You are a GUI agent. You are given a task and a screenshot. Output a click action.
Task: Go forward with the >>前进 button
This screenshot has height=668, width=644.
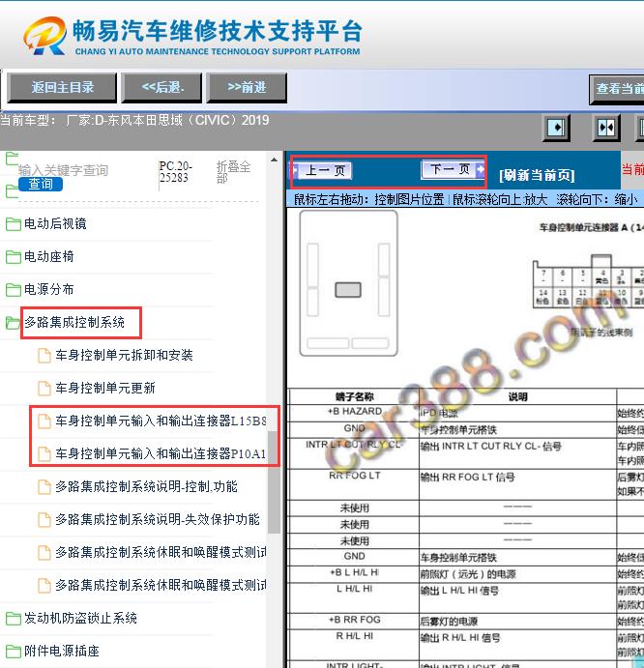coord(247,88)
